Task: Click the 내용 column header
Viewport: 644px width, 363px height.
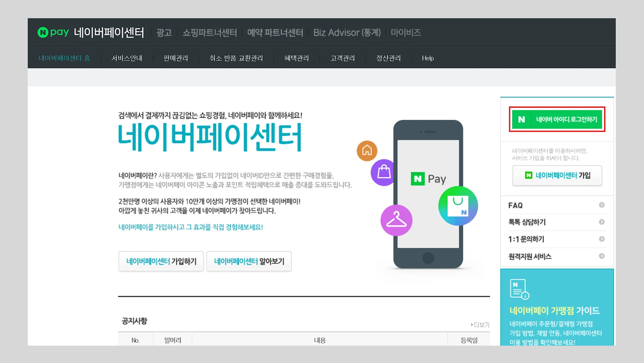Action: 320,340
